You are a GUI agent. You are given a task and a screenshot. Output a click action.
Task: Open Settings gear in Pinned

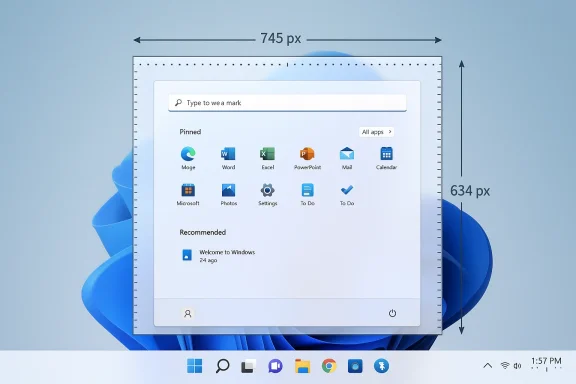tap(267, 190)
